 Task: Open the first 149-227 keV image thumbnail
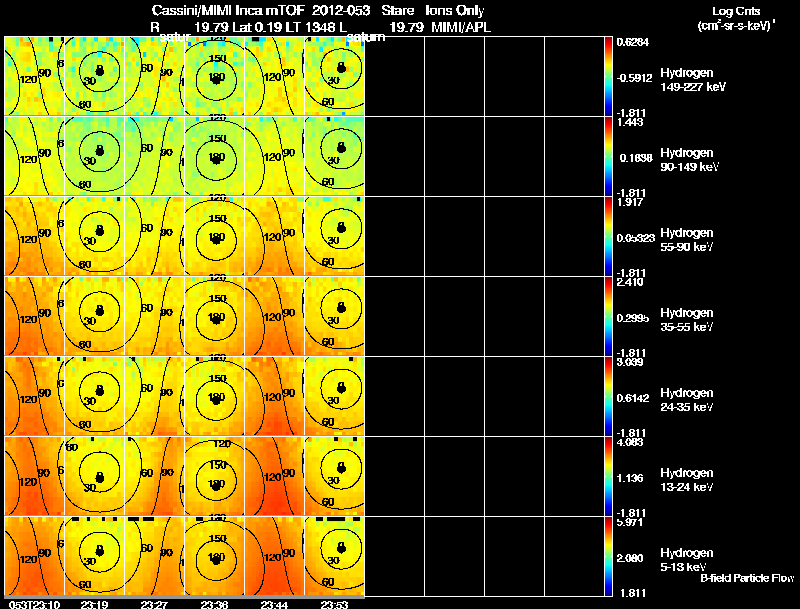34,76
